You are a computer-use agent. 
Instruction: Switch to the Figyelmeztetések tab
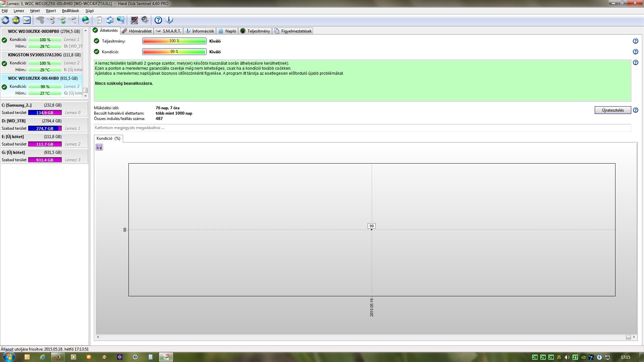[293, 31]
